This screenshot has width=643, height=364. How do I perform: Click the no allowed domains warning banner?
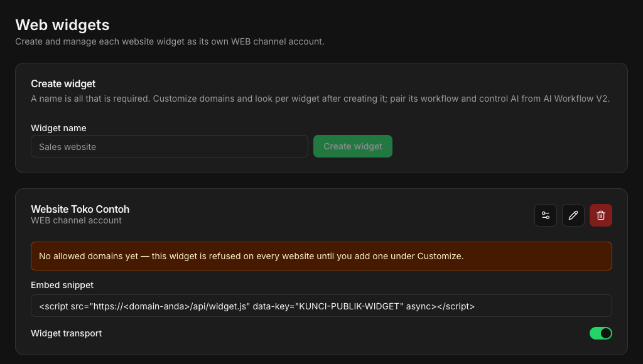coord(321,256)
